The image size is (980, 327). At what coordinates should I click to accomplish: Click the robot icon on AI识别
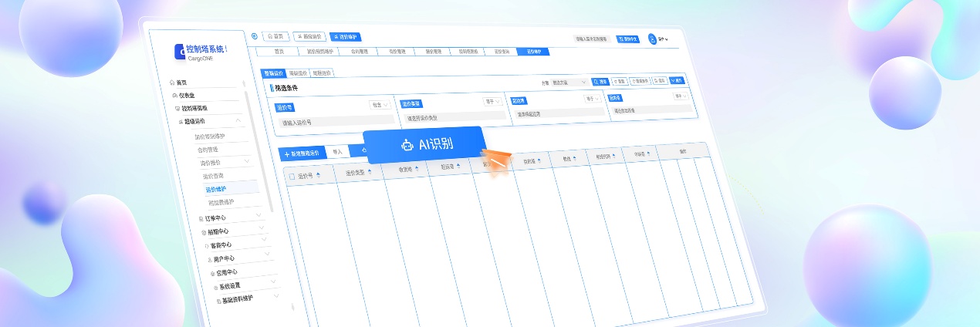click(x=408, y=144)
